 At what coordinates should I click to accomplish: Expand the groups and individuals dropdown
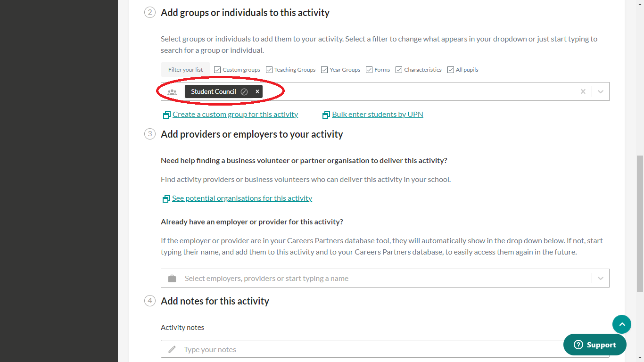coord(601,92)
